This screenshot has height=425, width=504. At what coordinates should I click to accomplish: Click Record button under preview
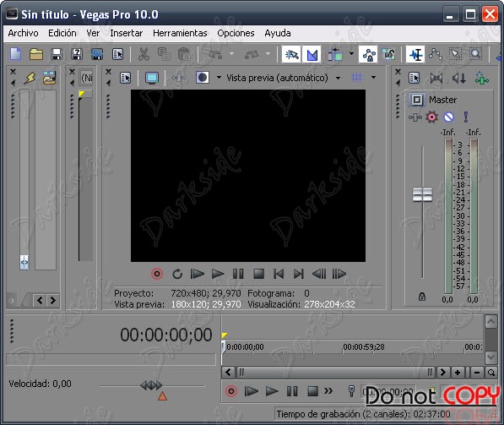[157, 274]
